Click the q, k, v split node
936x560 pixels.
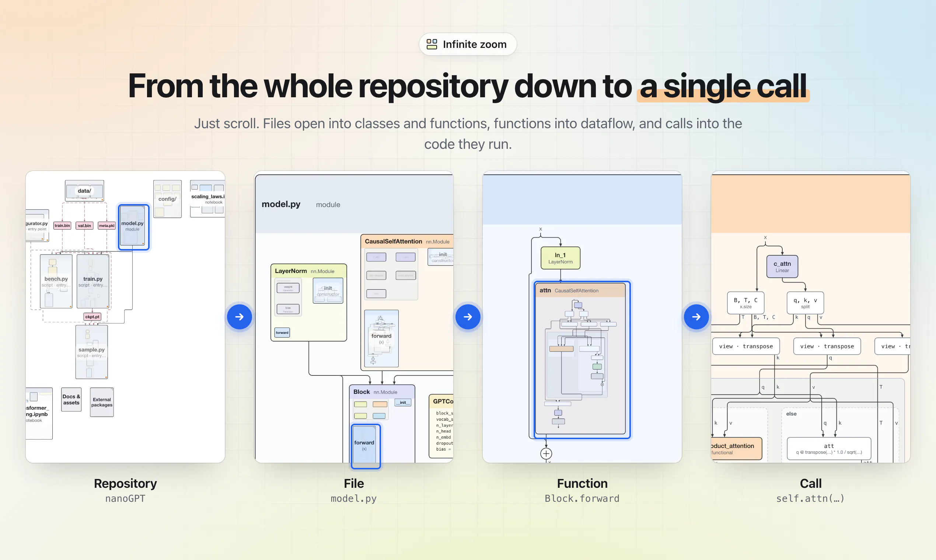(805, 302)
